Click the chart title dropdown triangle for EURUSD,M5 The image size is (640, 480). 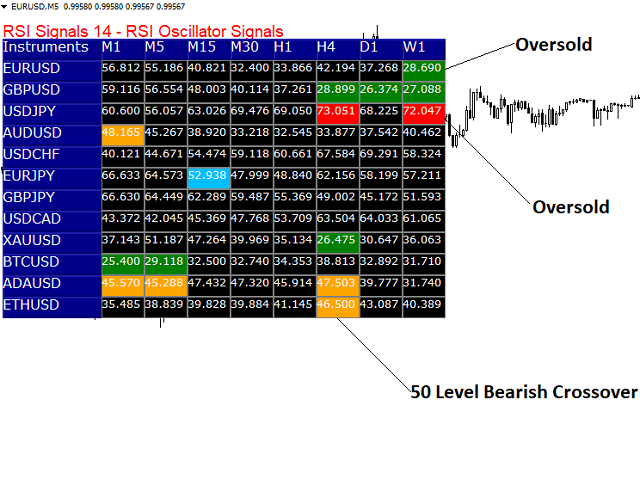[x=5, y=6]
